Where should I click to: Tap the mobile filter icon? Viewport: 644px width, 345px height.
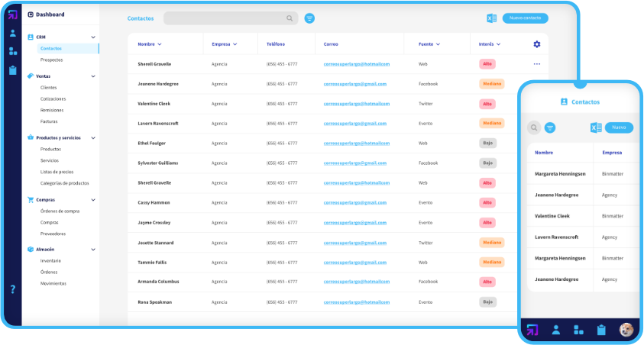coord(549,127)
